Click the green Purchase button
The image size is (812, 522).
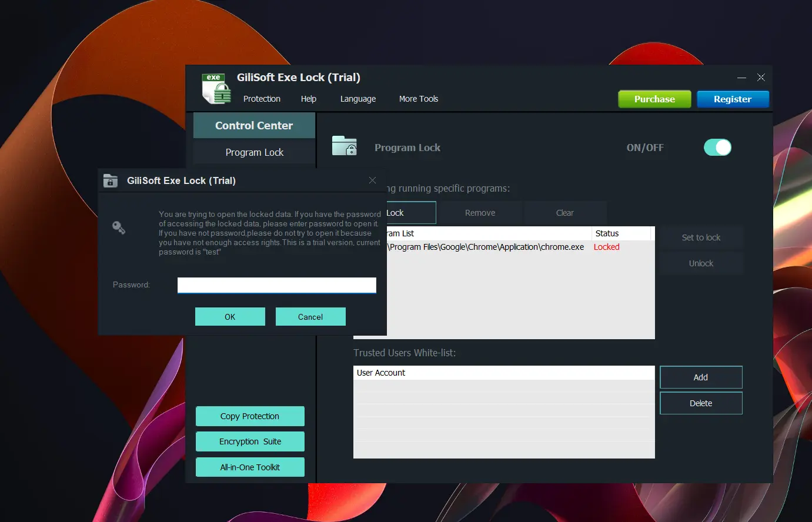pyautogui.click(x=654, y=99)
